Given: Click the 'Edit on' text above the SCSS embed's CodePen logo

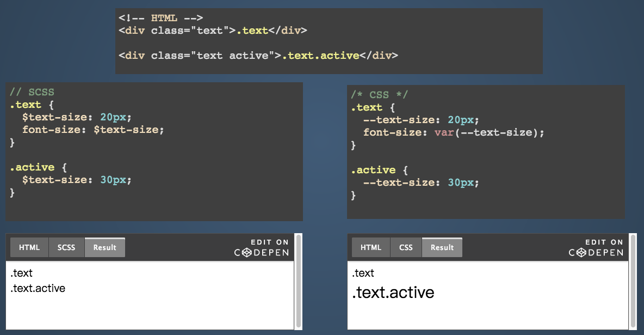Looking at the screenshot, I should click(x=270, y=242).
